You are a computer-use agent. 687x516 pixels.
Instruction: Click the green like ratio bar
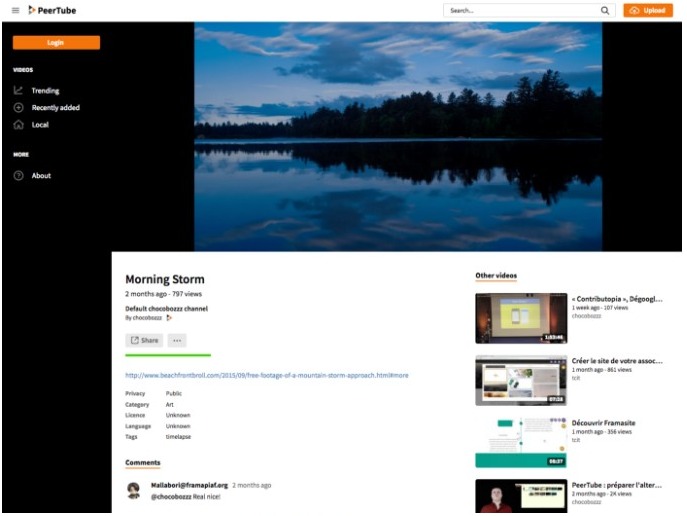tap(167, 355)
